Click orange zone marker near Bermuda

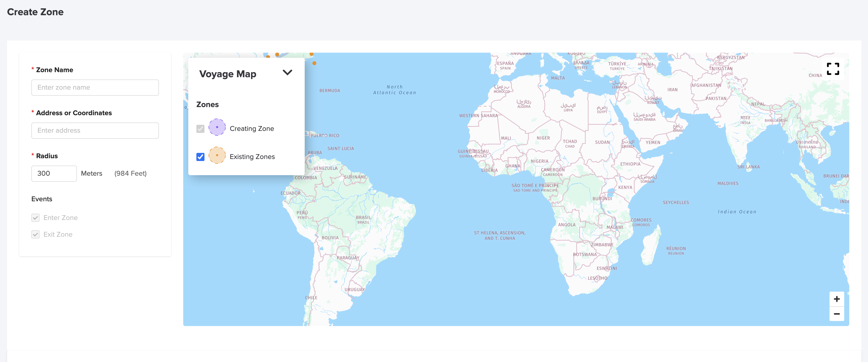(x=314, y=63)
